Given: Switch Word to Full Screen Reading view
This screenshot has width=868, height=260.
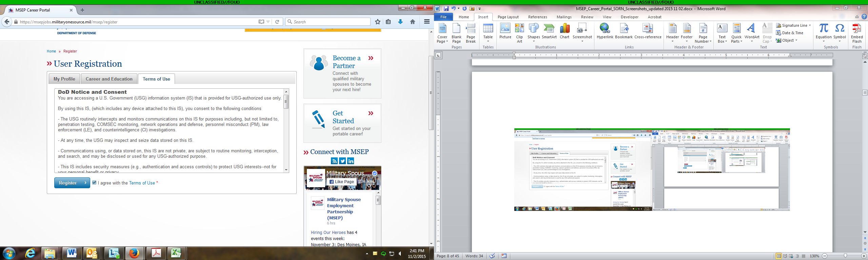Looking at the screenshot, I should (785, 256).
